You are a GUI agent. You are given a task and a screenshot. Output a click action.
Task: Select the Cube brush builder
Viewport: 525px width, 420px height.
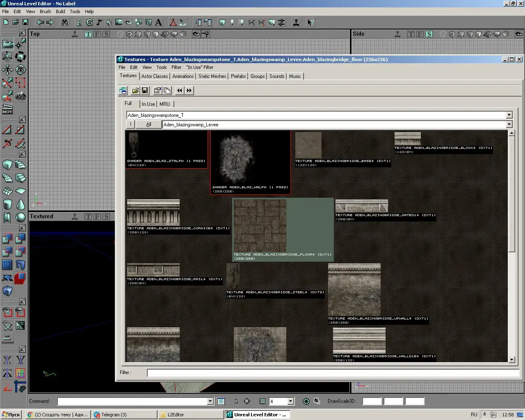tap(7, 165)
